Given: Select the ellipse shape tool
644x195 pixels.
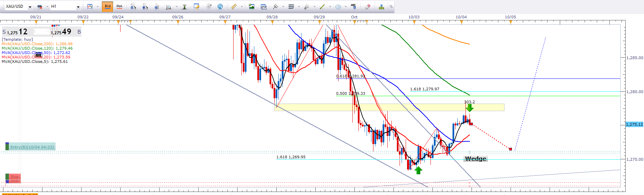Looking at the screenshot, I should pyautogui.click(x=338, y=6).
